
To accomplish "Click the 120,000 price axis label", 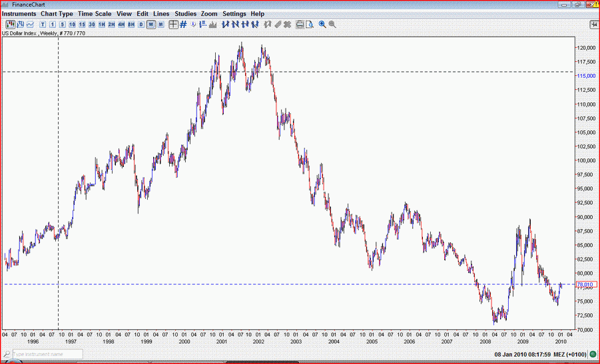I will pos(586,48).
